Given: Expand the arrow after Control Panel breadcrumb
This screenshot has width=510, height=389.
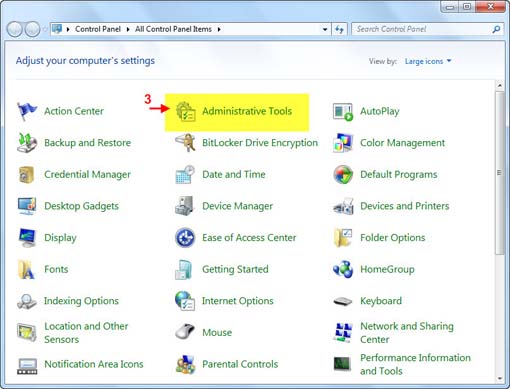Looking at the screenshot, I should [x=128, y=29].
